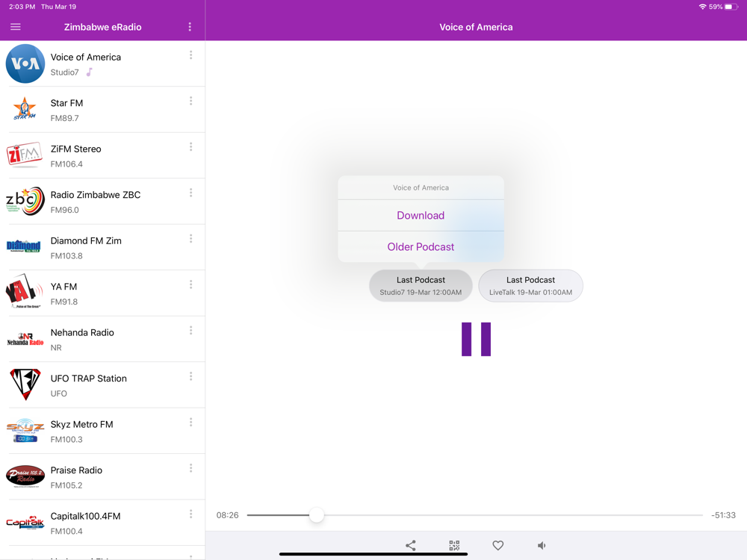747x560 pixels.
Task: Select Skyz Metro FM station name
Action: tap(81, 424)
